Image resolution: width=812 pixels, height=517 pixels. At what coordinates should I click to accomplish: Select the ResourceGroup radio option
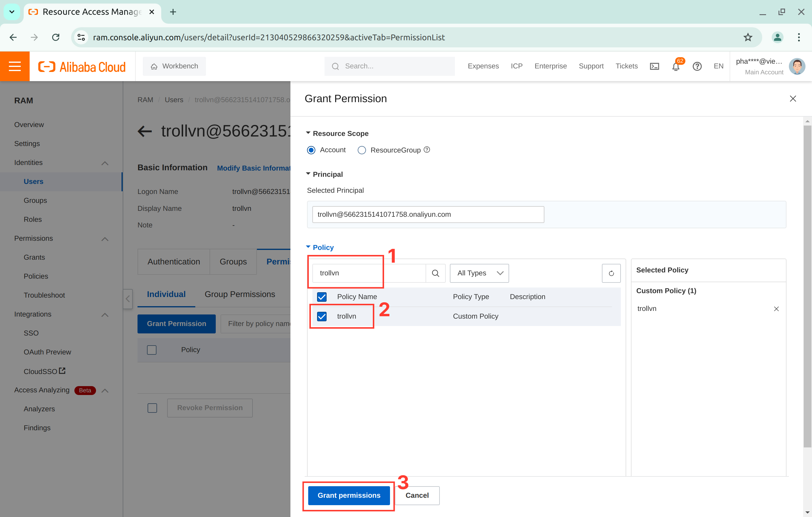[362, 150]
